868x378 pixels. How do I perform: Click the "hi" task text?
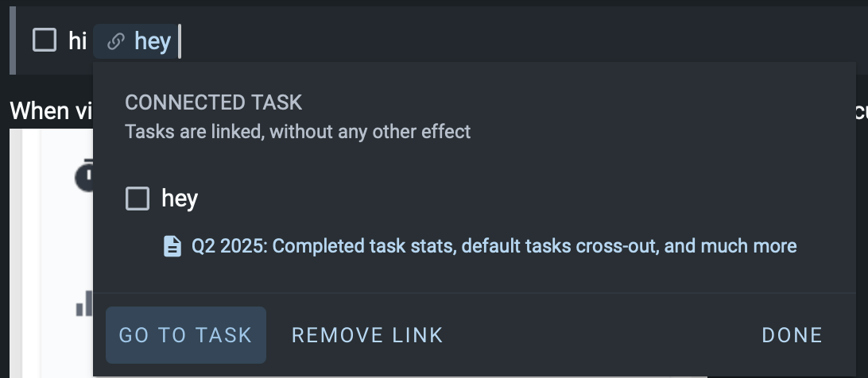pos(78,41)
